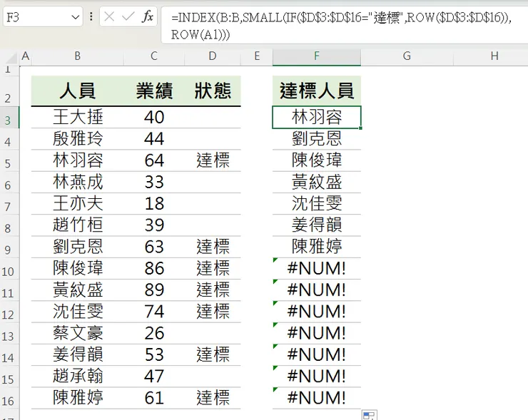Select cell containing 王亦夫
Image resolution: width=528 pixels, height=420 pixels.
[78, 203]
